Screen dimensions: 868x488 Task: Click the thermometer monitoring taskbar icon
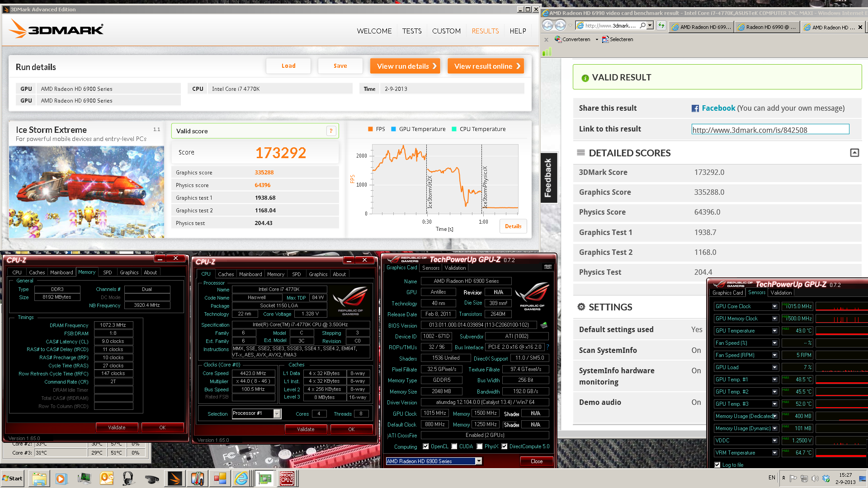(x=197, y=479)
